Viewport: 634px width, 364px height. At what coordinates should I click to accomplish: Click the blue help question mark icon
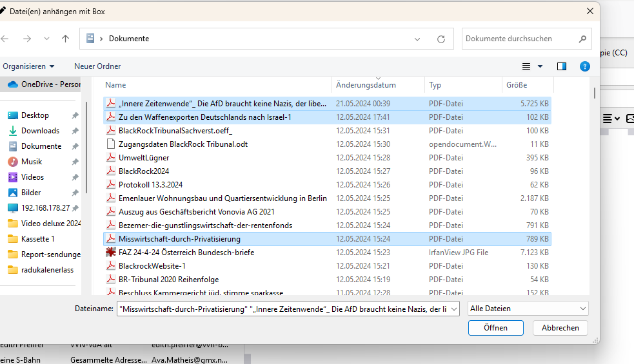coord(585,66)
